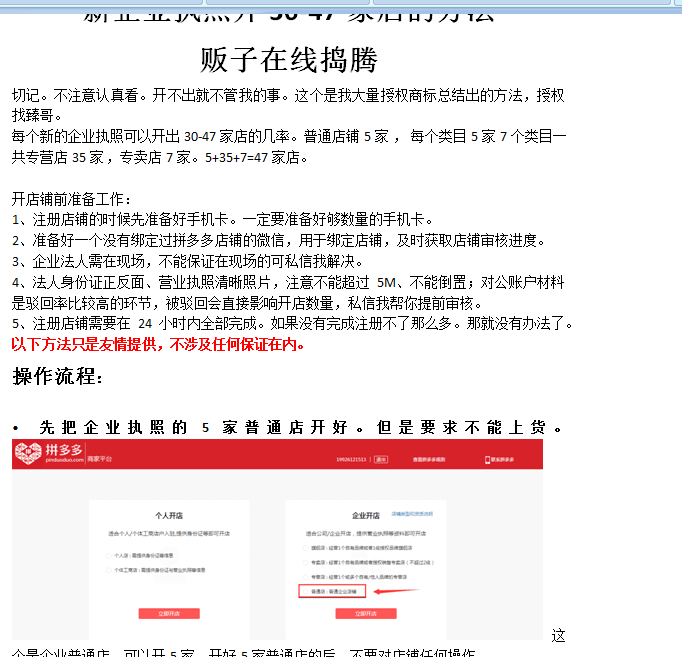
Task: Select the 个体工商店 radio option
Action: coord(108,570)
